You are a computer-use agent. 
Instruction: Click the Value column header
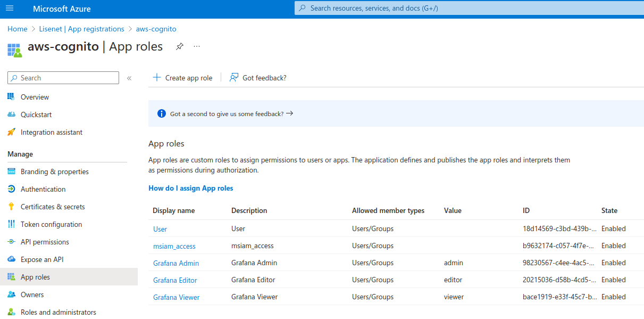[x=453, y=210]
